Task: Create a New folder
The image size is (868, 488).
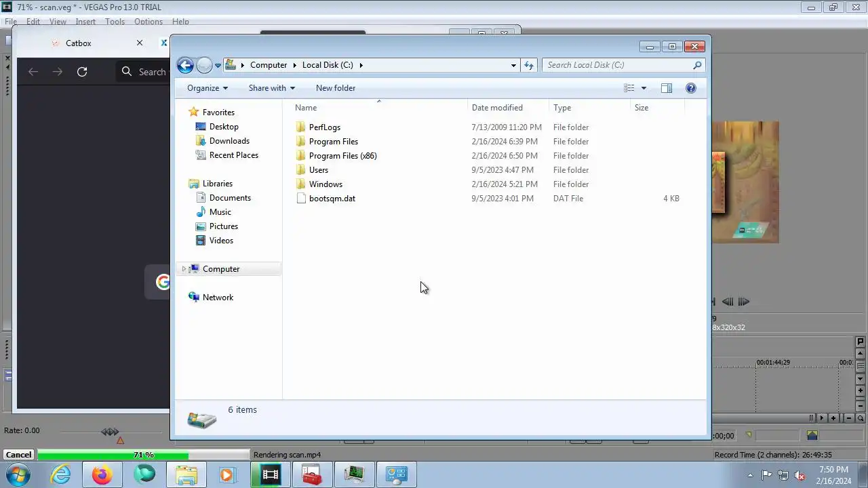Action: [x=336, y=88]
